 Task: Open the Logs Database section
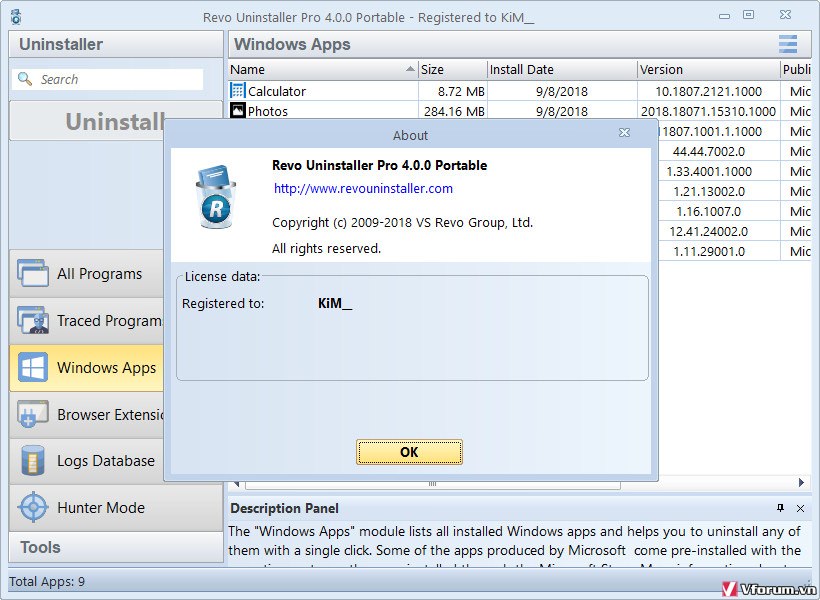click(x=86, y=460)
